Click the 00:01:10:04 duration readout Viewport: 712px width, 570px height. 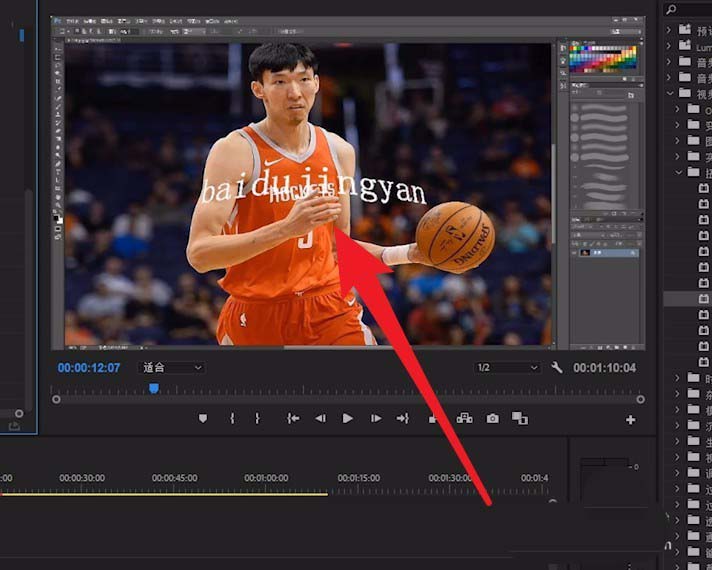pyautogui.click(x=604, y=368)
